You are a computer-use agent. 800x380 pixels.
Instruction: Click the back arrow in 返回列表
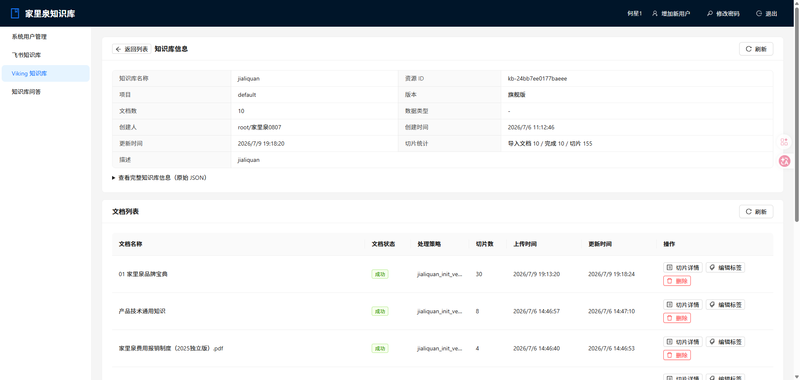(x=118, y=49)
